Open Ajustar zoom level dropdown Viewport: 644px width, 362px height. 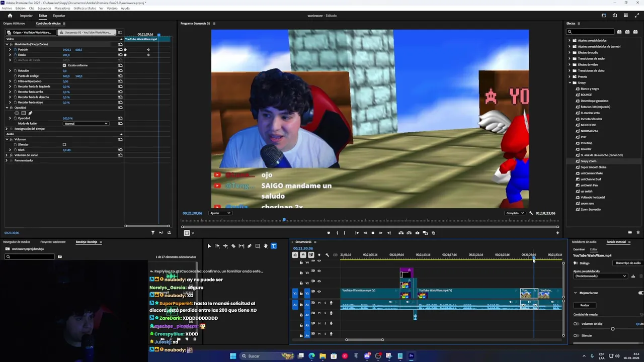coord(220,213)
